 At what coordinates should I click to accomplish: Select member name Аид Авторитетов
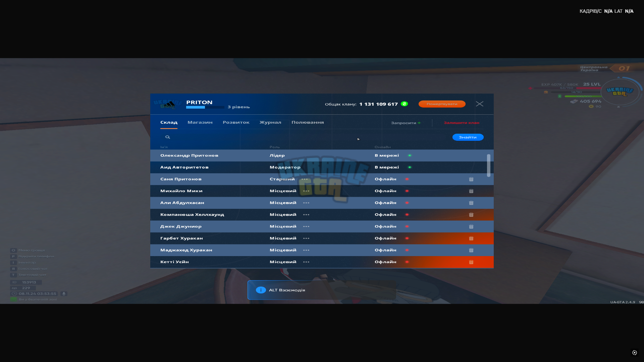(x=184, y=167)
